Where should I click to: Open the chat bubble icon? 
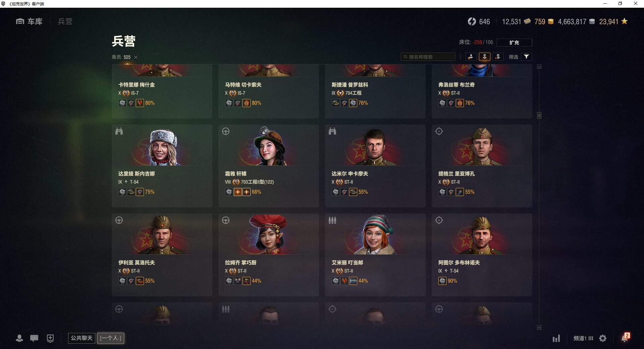[x=34, y=338]
